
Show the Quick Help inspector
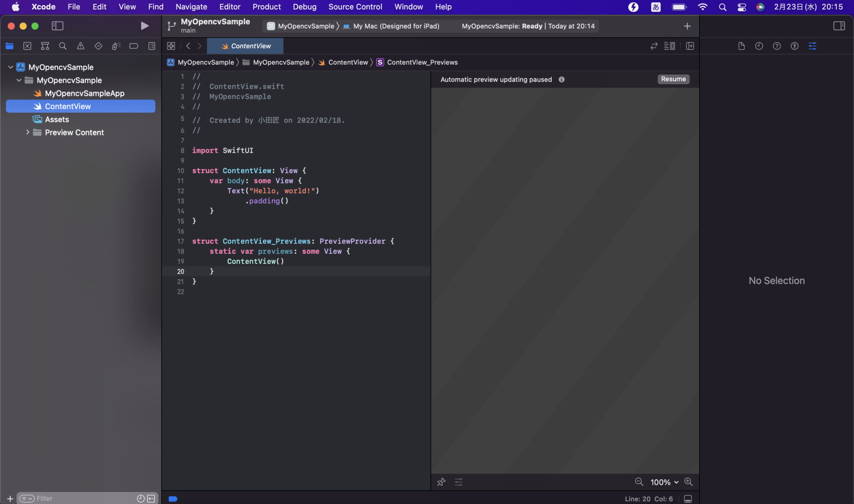click(x=777, y=46)
